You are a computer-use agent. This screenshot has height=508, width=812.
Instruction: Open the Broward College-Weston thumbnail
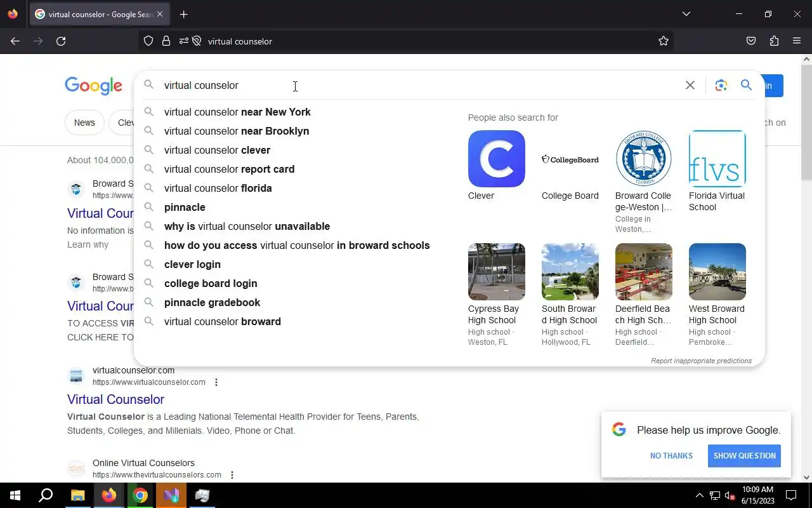point(644,159)
